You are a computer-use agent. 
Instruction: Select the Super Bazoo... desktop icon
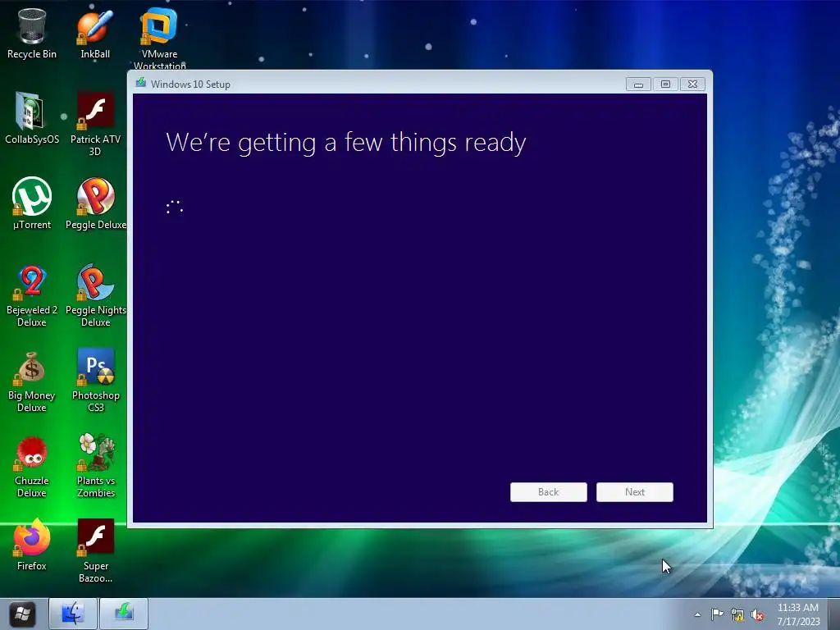(95, 550)
